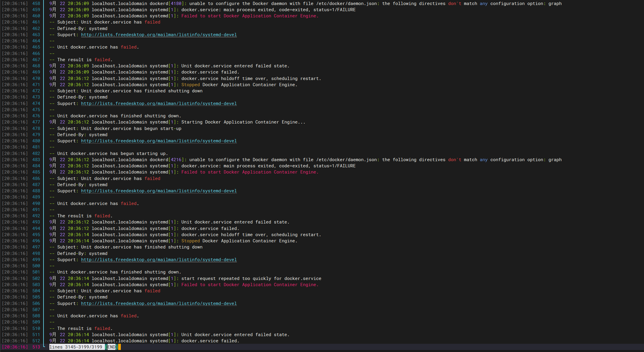Click 'entered failed state.' on line 468
The height and width of the screenshot is (352, 644).
coord(262,66)
